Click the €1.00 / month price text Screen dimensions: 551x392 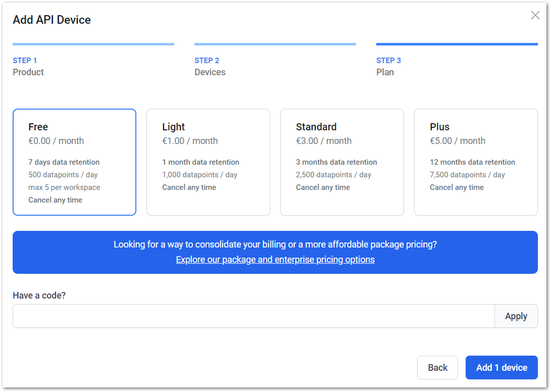click(x=190, y=141)
